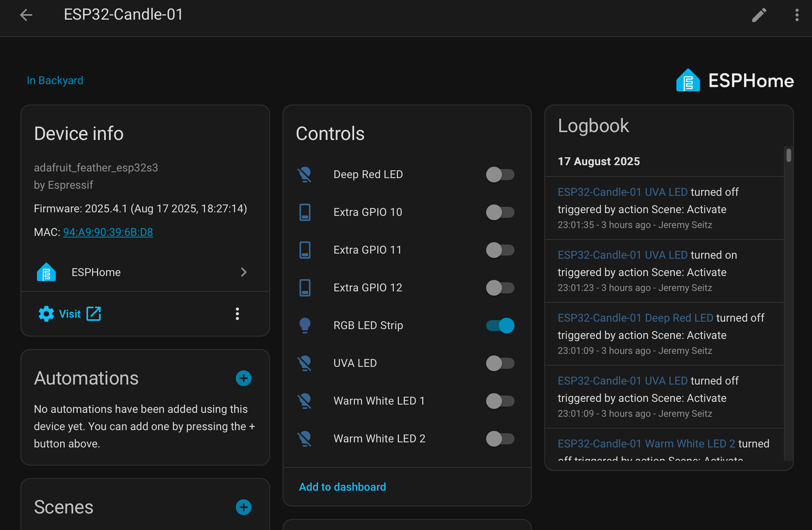Enable the UVA LED switch
812x530 pixels.
pyautogui.click(x=500, y=363)
